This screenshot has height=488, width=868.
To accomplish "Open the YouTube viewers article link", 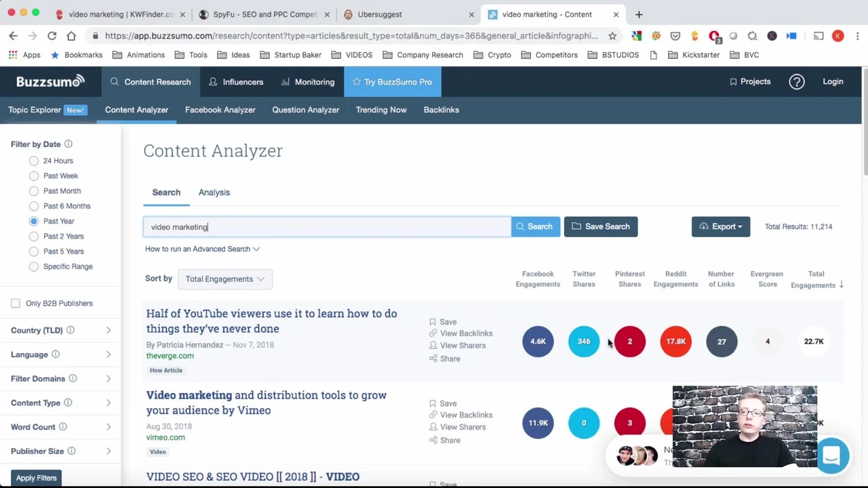I will click(271, 321).
